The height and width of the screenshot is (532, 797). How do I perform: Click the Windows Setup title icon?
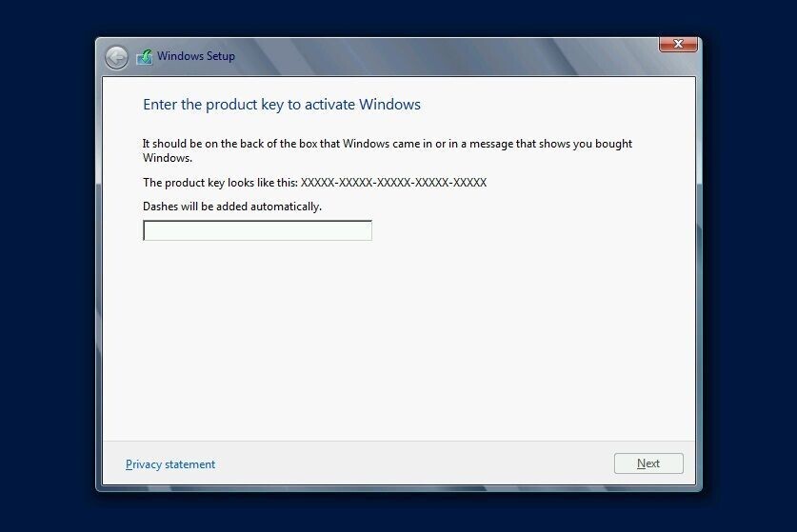point(145,57)
